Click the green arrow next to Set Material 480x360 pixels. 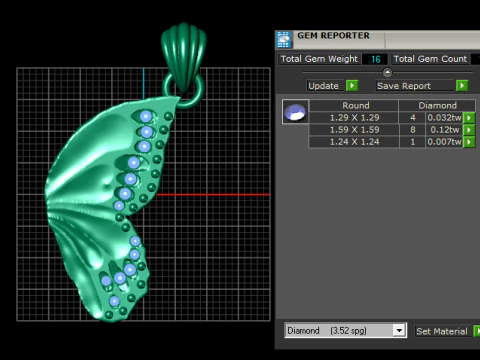click(477, 331)
